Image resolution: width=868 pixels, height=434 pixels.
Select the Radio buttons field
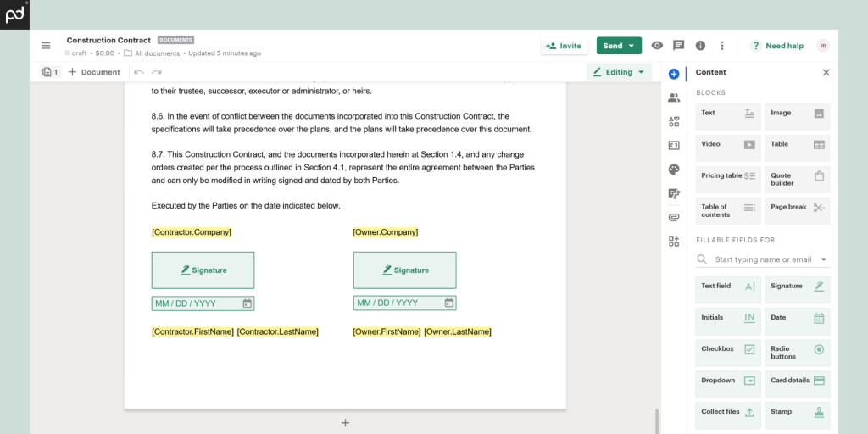[797, 353]
